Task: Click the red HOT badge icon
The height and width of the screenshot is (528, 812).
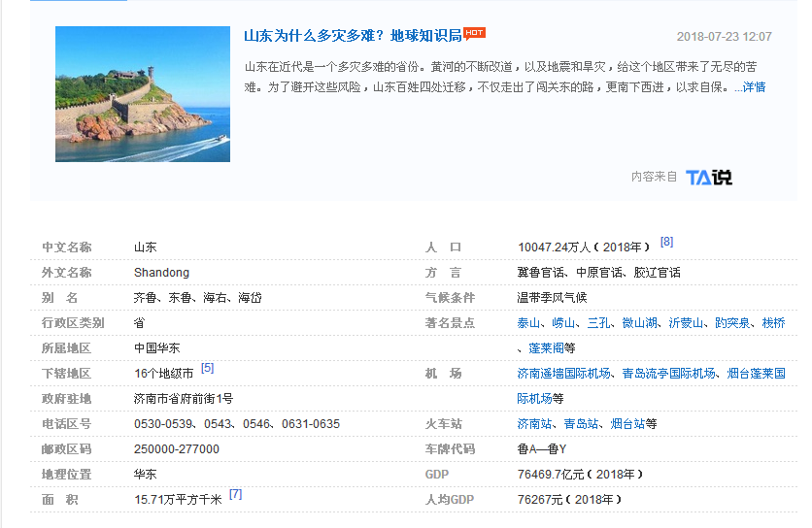Action: (474, 33)
